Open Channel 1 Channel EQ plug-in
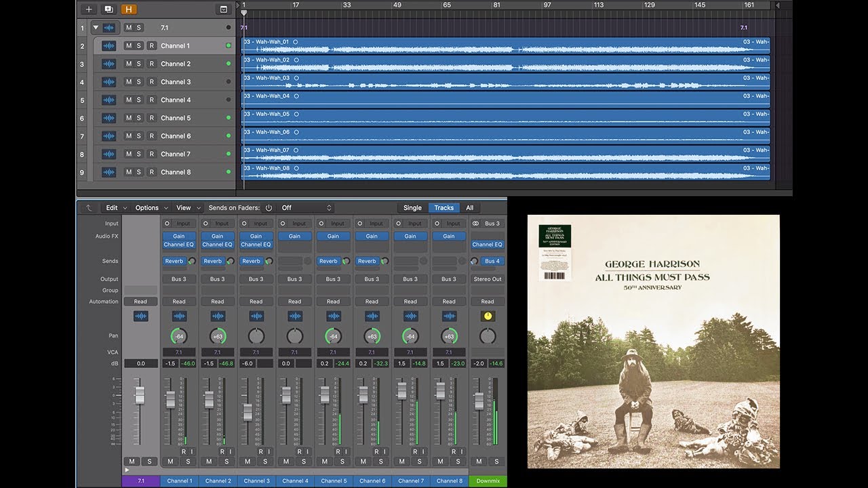Screen dimensions: 868x488 click(x=179, y=245)
